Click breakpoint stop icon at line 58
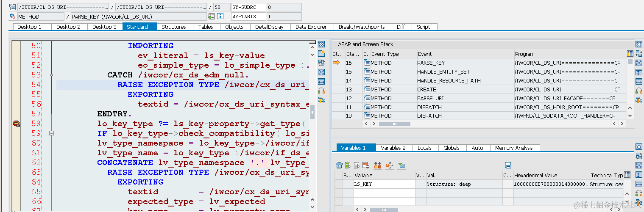 tap(17, 124)
